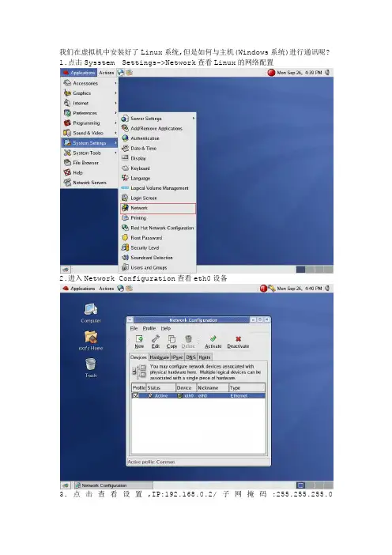Launch the Authentication settings entry
Image resolution: width=392 pixels, height=555 pixels.
[x=156, y=138]
